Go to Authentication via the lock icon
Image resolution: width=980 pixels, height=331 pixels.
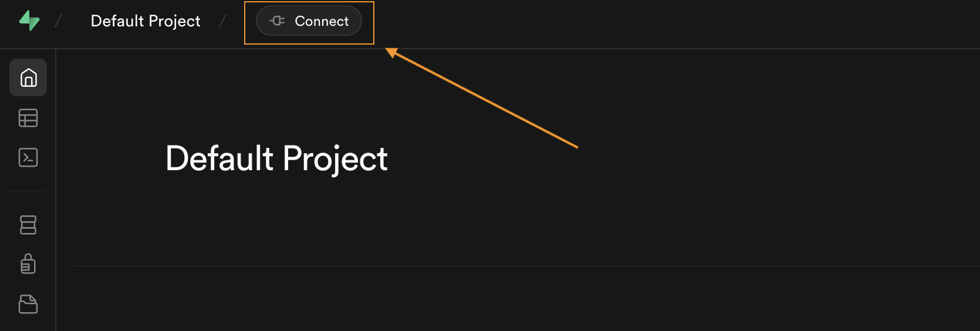(28, 264)
